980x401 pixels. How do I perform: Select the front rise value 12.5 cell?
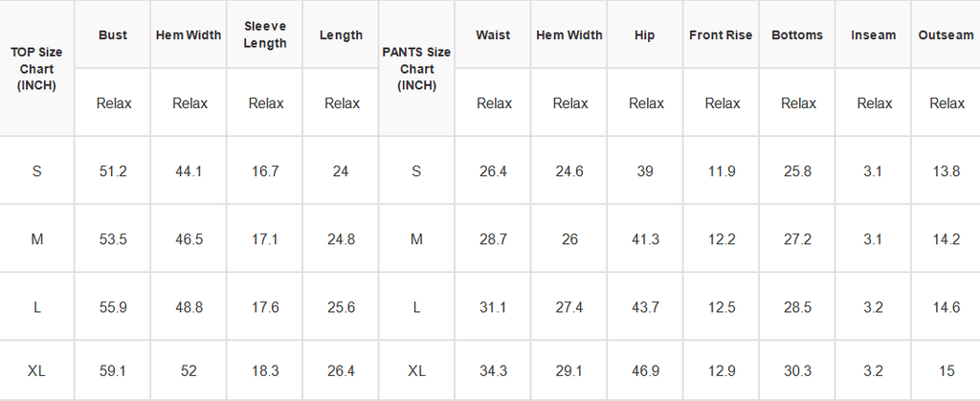[721, 306]
